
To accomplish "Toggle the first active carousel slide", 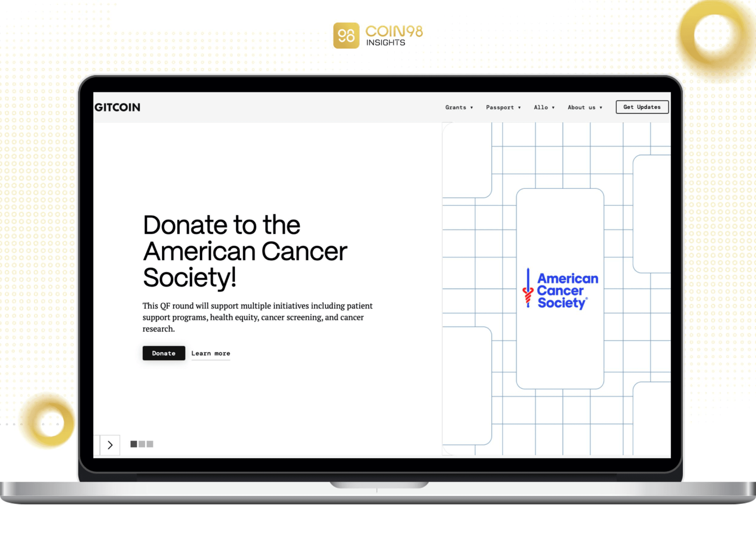I will [x=134, y=445].
